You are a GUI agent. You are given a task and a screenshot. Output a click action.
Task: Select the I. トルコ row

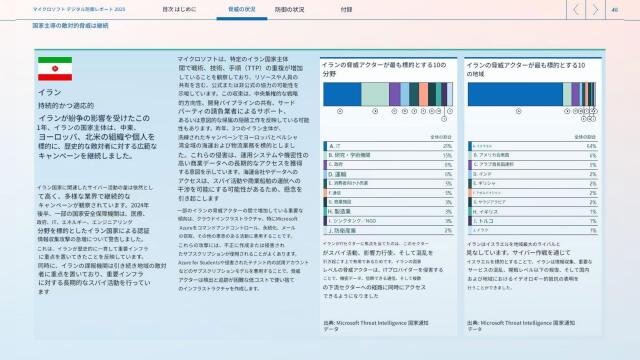click(x=533, y=221)
